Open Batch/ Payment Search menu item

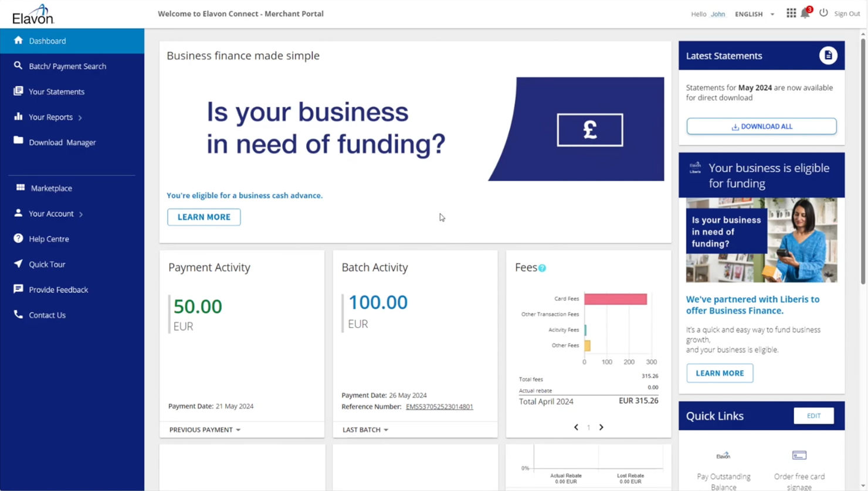72,66
